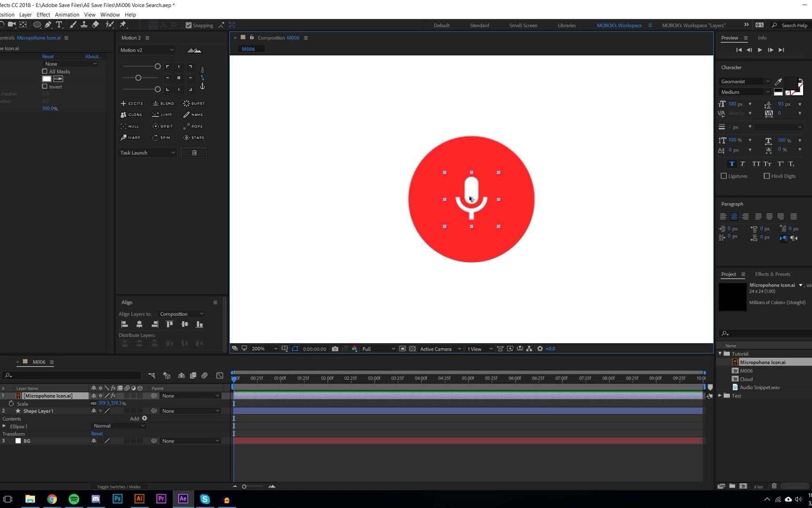
Task: Open the Full resolution dropdown
Action: click(x=378, y=349)
